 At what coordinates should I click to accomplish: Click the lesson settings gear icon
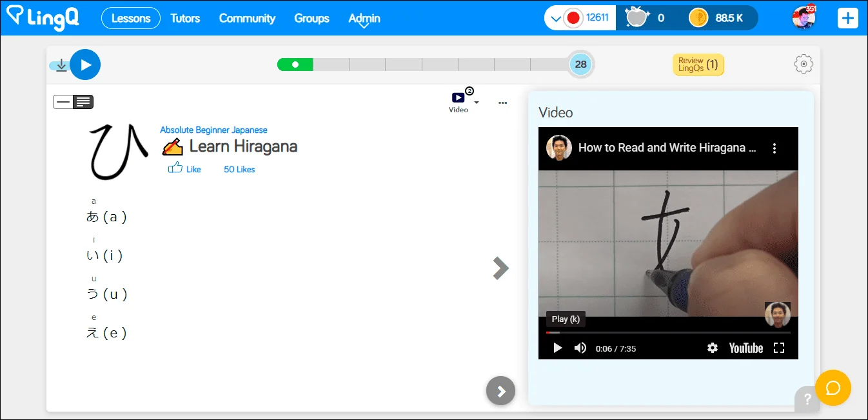pyautogui.click(x=804, y=64)
